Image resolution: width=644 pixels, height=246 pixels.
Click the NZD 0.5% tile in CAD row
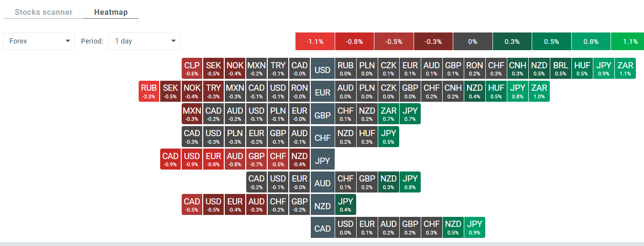[x=453, y=227]
